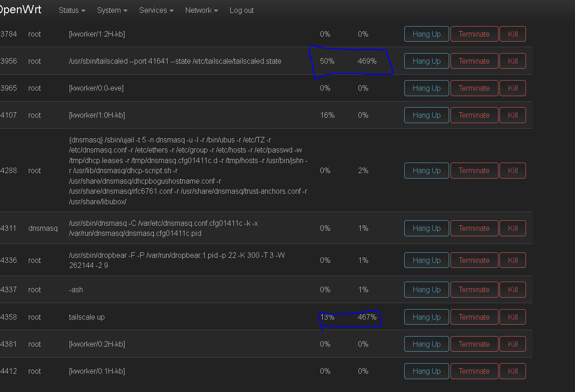Screen dimensions: 575x392
Task: Click the [kworker/0:0-eve] process name
Action: (96, 88)
